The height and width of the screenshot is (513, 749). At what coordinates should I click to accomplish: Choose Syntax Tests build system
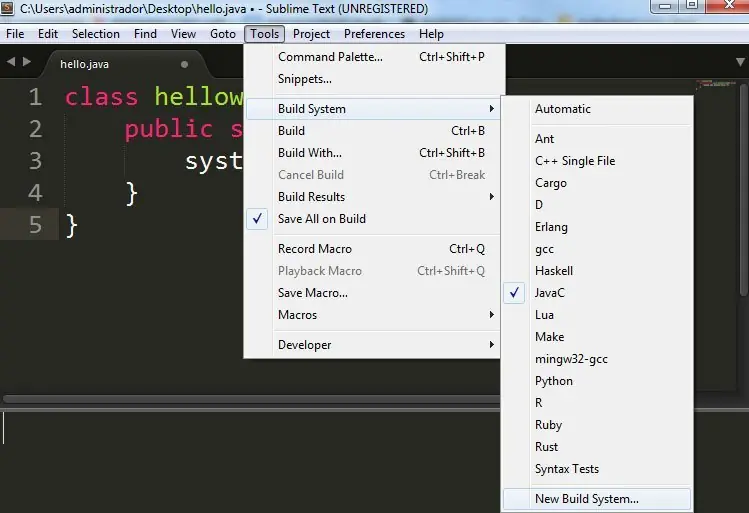tap(597, 469)
